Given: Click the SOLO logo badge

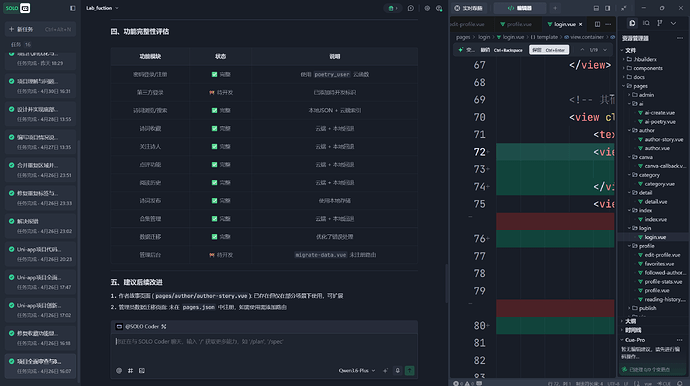Looking at the screenshot, I should point(17,8).
